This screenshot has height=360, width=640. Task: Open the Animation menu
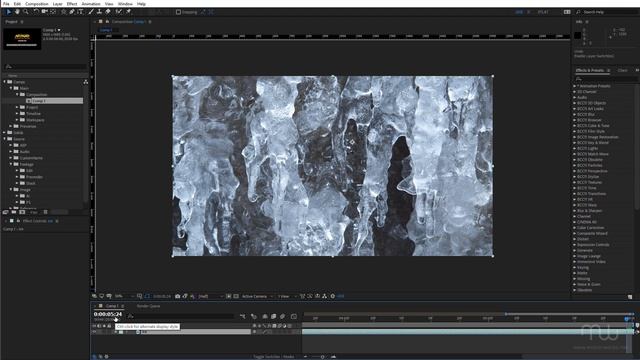(91, 4)
